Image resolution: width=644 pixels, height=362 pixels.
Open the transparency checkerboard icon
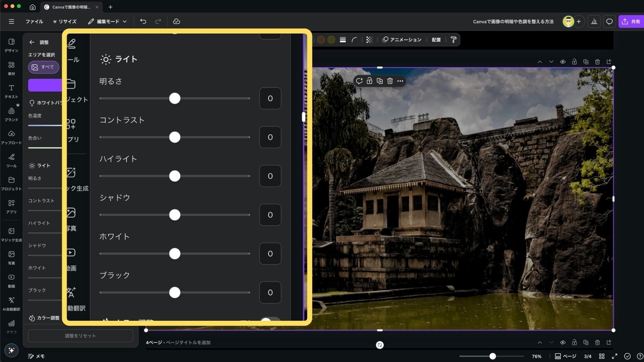pyautogui.click(x=369, y=40)
